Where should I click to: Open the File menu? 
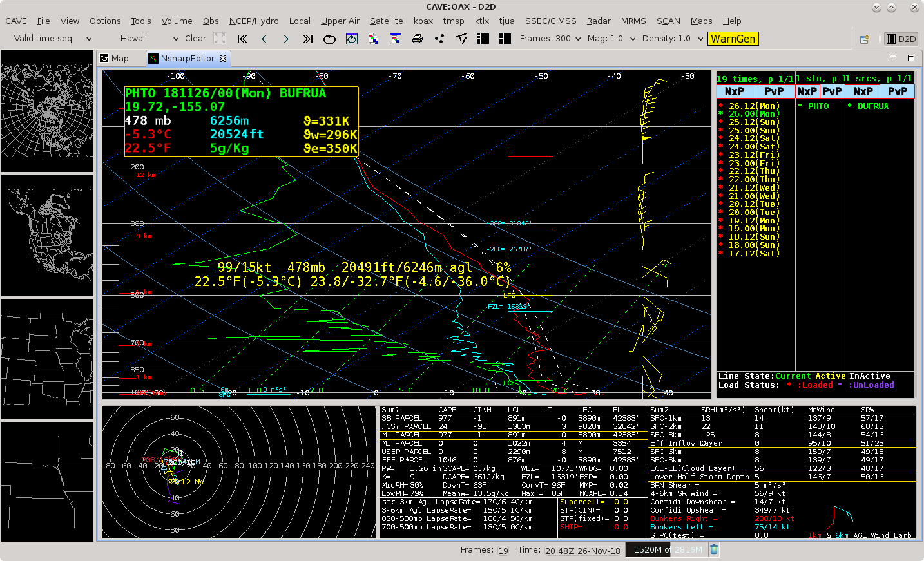[43, 21]
